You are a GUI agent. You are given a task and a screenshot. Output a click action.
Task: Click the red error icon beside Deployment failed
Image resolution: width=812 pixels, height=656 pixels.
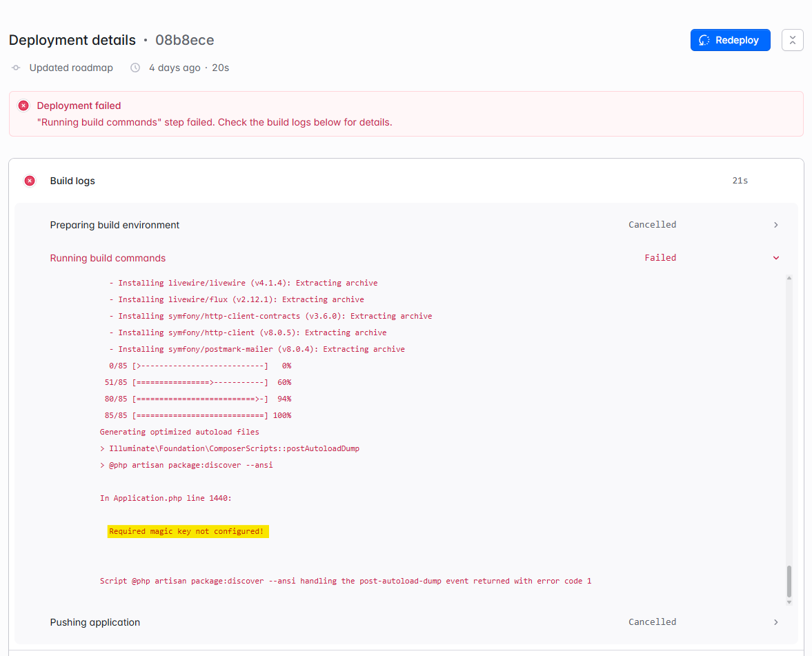pyautogui.click(x=23, y=106)
